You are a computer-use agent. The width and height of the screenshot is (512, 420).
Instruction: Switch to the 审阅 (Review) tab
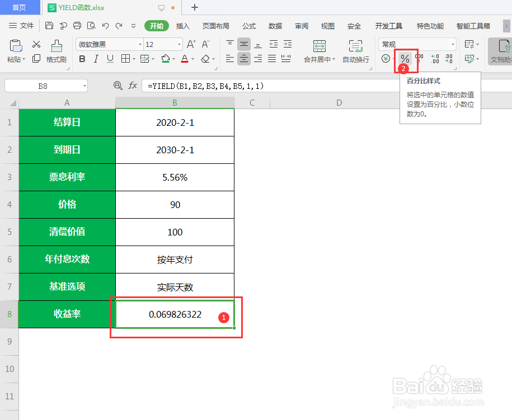click(x=302, y=26)
